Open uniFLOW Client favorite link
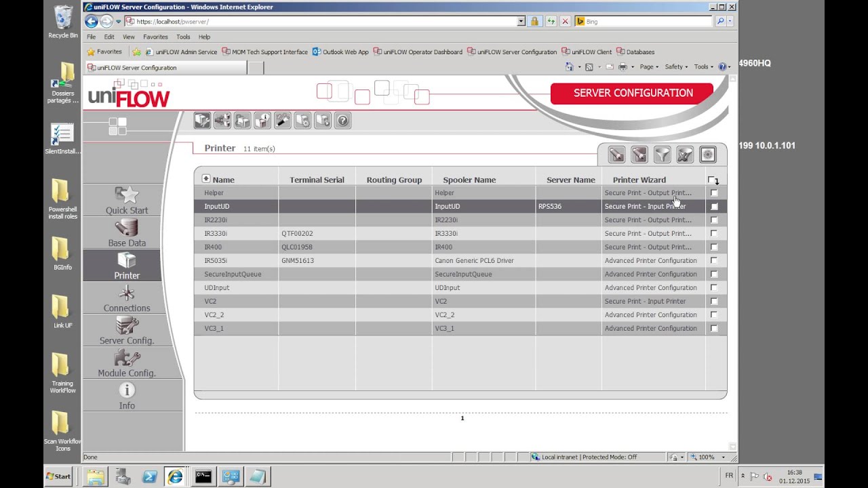Image resolution: width=868 pixels, height=488 pixels. (587, 52)
